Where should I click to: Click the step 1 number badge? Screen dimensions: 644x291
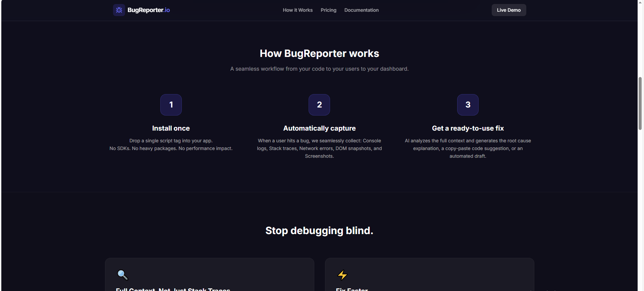click(x=171, y=105)
